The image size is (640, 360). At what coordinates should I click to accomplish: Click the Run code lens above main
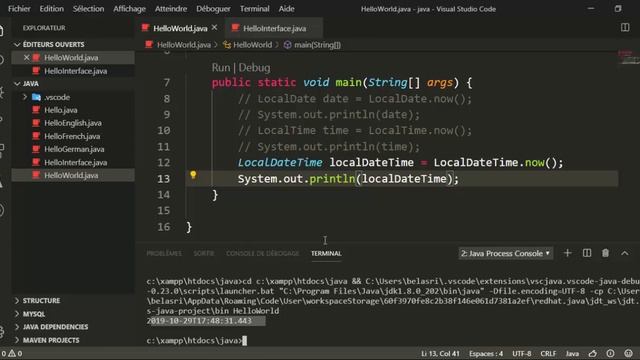221,68
